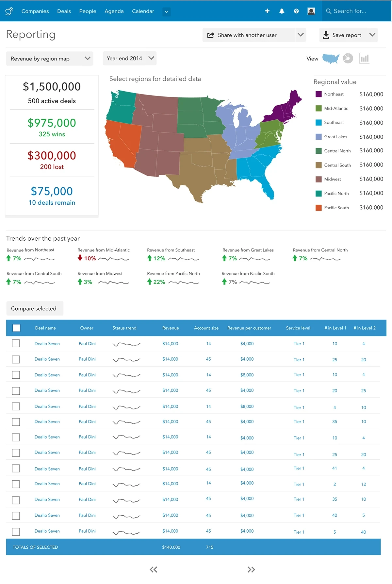The image size is (392, 584).
Task: Open the help question mark icon
Action: point(296,11)
